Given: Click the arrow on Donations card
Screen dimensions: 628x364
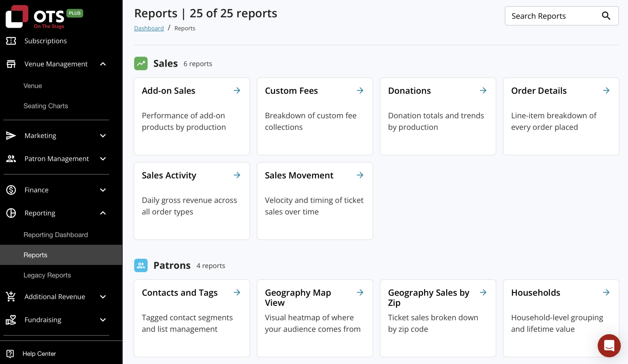Looking at the screenshot, I should (x=483, y=90).
